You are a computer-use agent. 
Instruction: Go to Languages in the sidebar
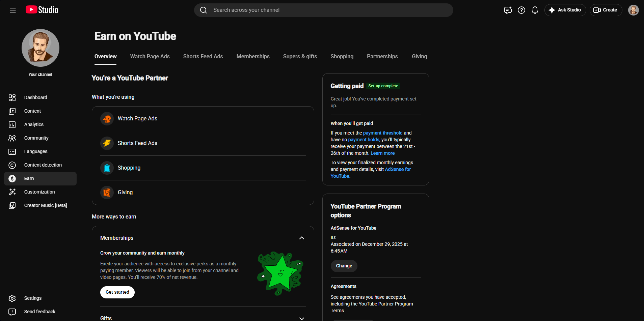pyautogui.click(x=41, y=151)
